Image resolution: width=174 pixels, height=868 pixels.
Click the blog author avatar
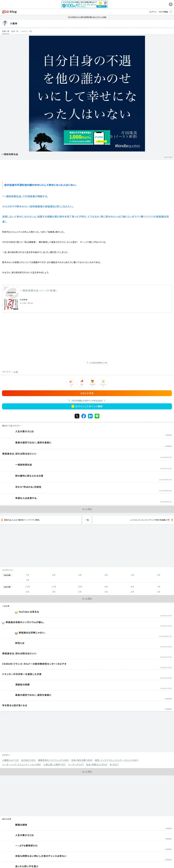[5, 23]
